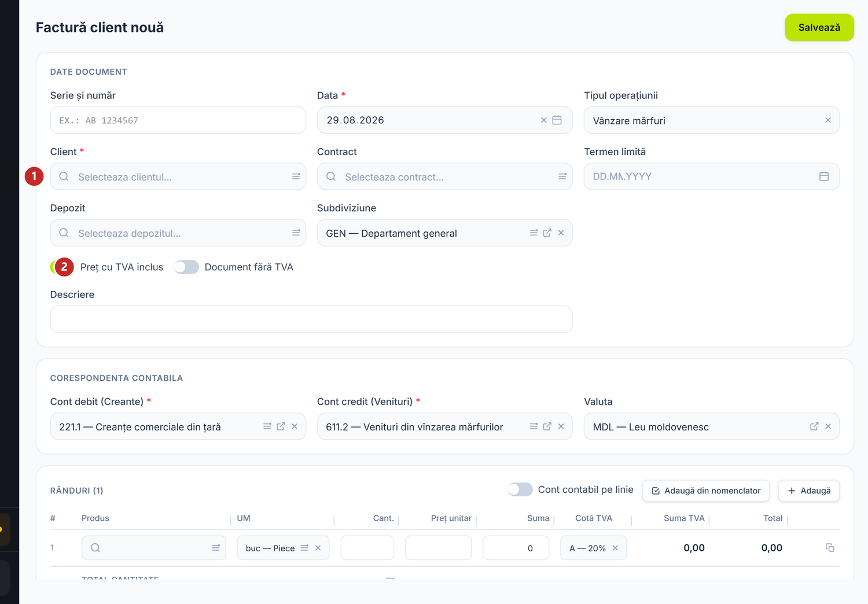Duplicate row 1 with the copy icon

coord(830,547)
